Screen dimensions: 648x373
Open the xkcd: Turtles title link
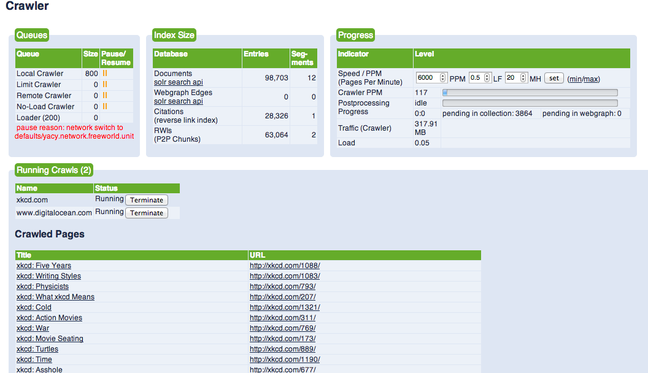37,349
